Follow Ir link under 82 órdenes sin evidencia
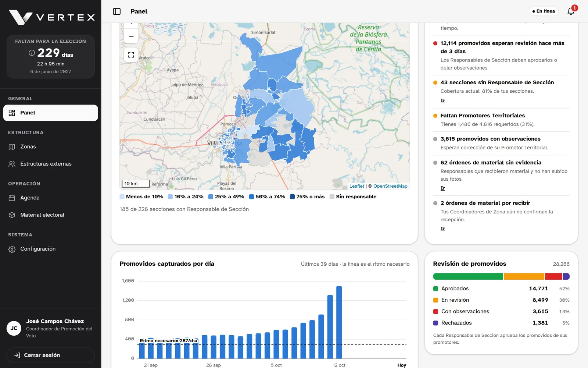The width and height of the screenshot is (588, 368). (x=443, y=188)
